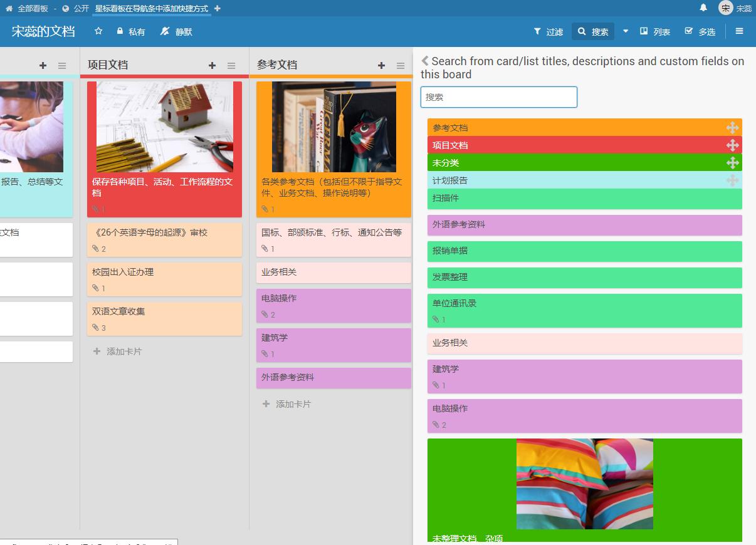Toggle 静默 mute watch setting

(176, 31)
